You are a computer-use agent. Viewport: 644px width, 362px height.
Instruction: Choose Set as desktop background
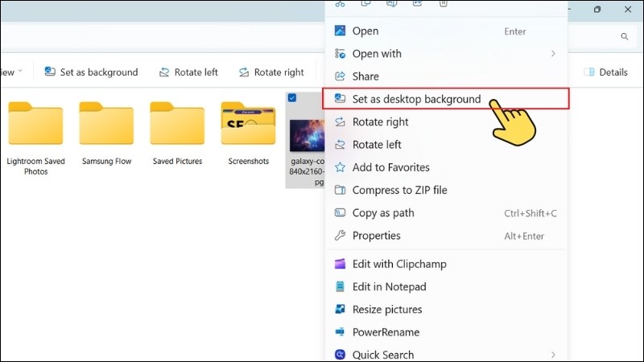tap(416, 100)
